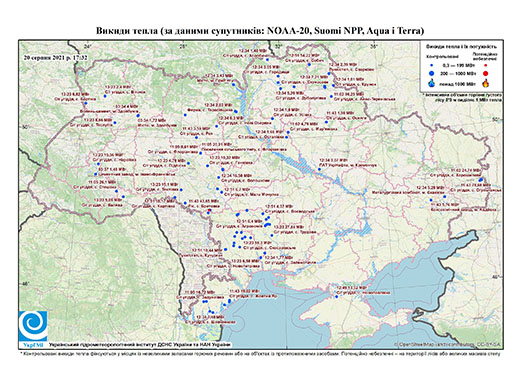Click the small blue dot in legend
Image resolution: width=520 pixels, height=368 pixels.
pos(431,66)
